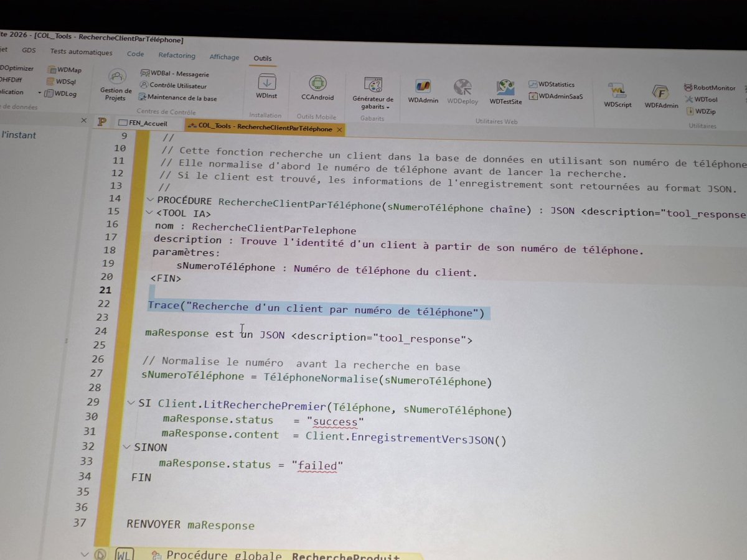Screen dimensions: 747x560
Task: Open GDS menu tab
Action: coord(29,50)
